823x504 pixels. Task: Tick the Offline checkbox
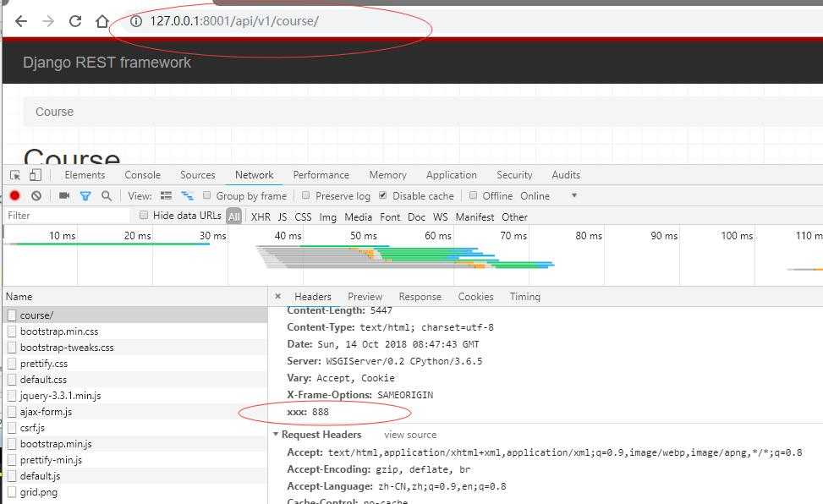[x=473, y=195]
